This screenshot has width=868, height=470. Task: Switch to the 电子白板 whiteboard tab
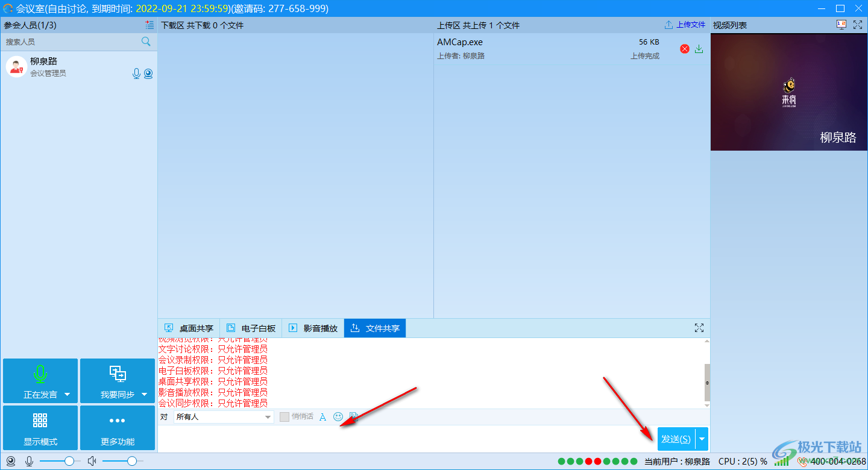[251, 328]
